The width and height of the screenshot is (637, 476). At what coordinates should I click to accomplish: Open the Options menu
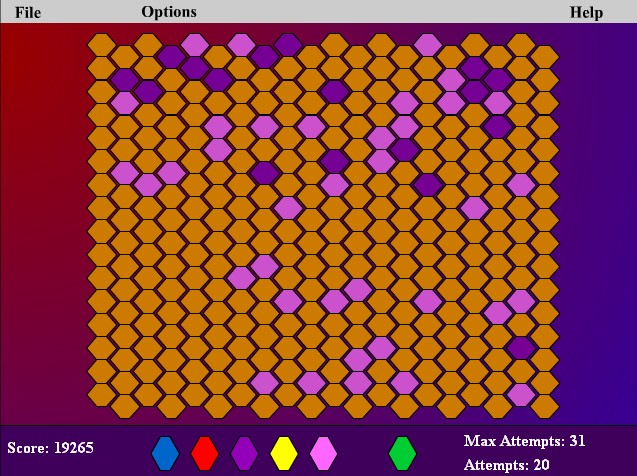[x=169, y=12]
